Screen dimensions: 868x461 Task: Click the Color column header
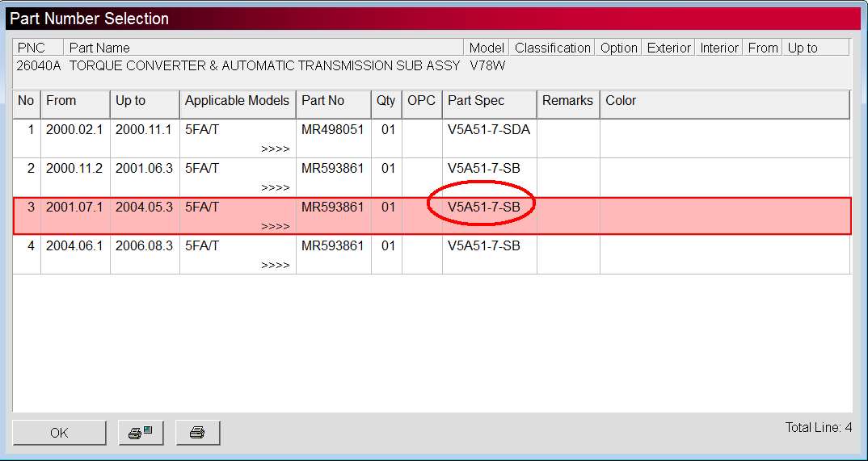click(x=621, y=101)
